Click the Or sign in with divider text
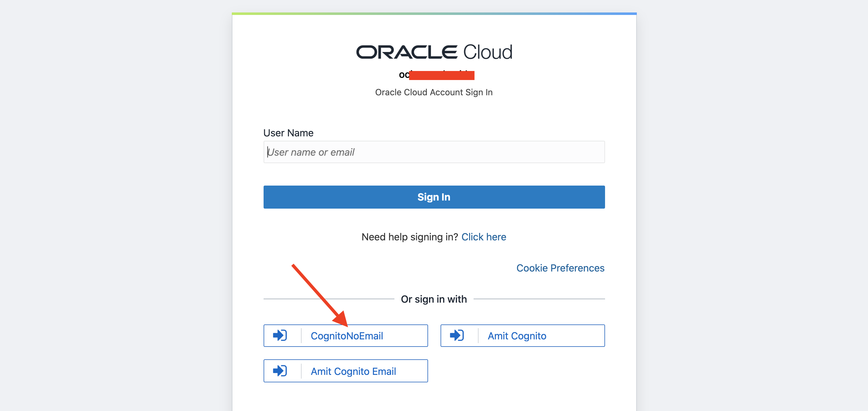The width and height of the screenshot is (868, 411). (x=434, y=299)
